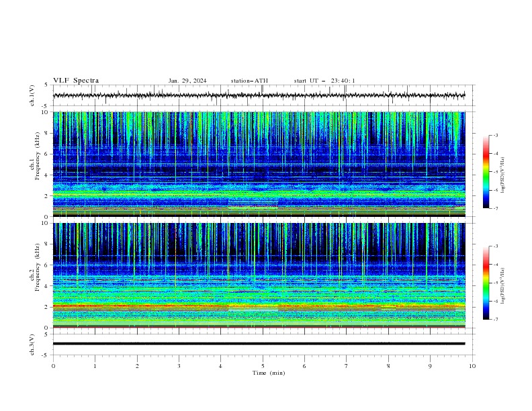
Task: Click the "-5" tick on ch.1(V) axis
Action: click(45, 106)
